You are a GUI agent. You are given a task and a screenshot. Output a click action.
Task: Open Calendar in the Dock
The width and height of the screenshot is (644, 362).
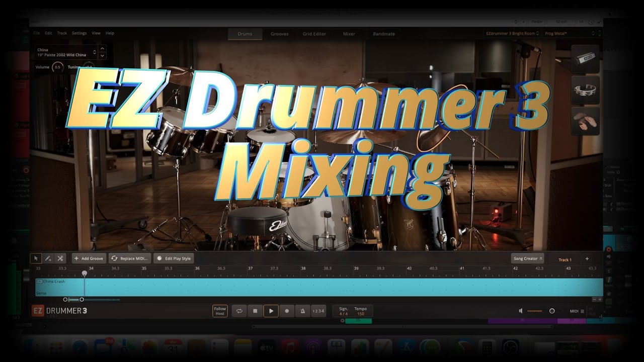point(173,347)
